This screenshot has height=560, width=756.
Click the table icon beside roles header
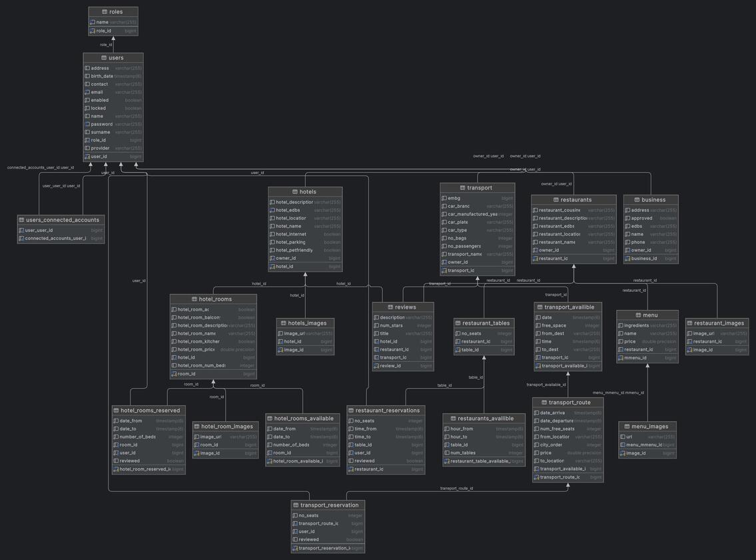[105, 12]
